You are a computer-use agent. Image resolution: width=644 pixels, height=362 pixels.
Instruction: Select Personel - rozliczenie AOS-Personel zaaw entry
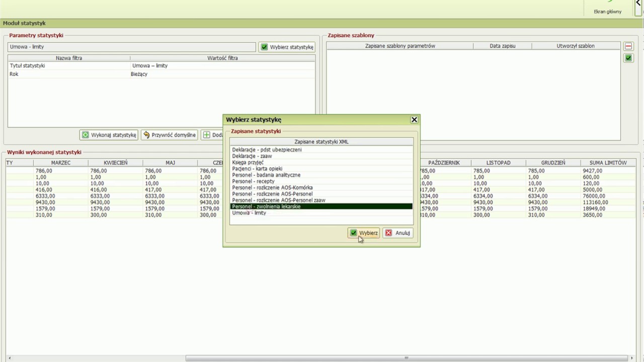coord(321,200)
